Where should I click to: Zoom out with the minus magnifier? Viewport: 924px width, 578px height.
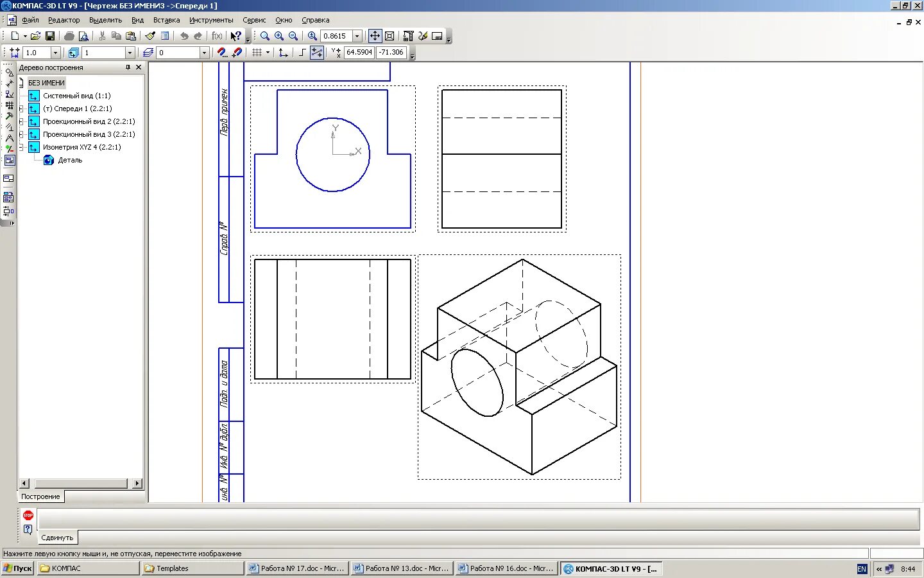pos(293,36)
